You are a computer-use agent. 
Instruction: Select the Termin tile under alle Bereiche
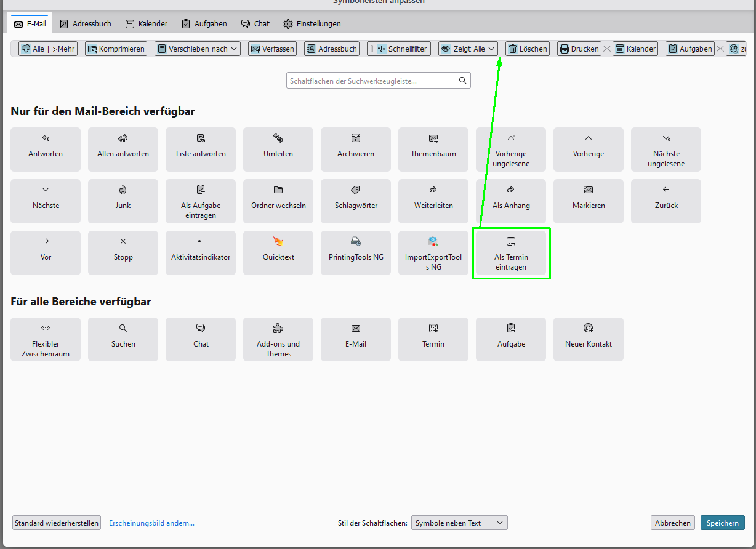coord(433,339)
